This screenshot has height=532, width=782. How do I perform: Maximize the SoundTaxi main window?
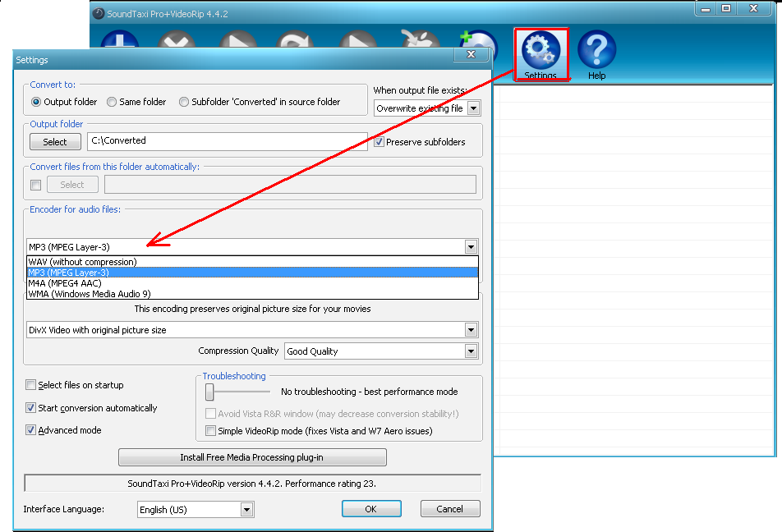pyautogui.click(x=727, y=8)
